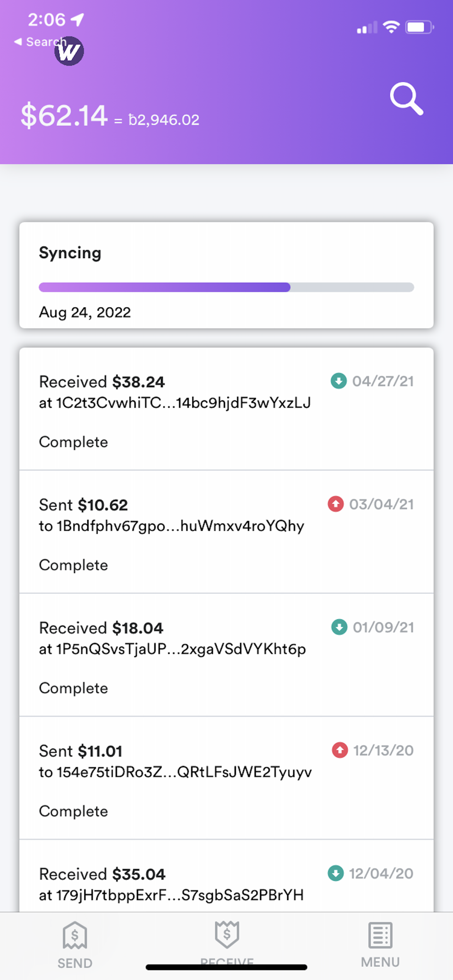Click the syncing progress bar
The height and width of the screenshot is (980, 453).
coord(226,287)
